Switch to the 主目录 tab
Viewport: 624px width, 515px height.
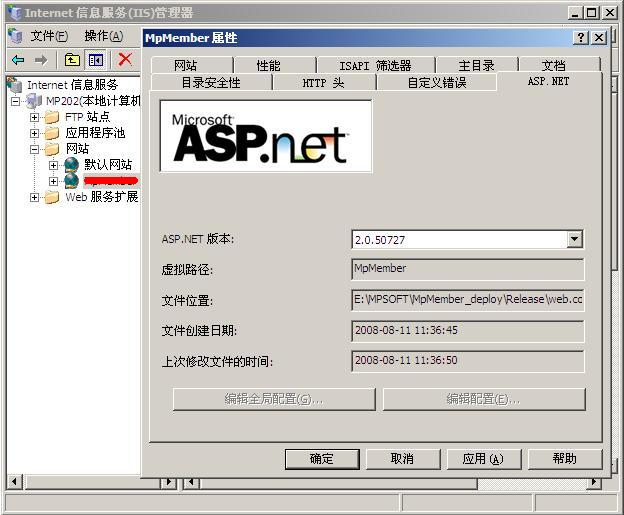pyautogui.click(x=476, y=65)
